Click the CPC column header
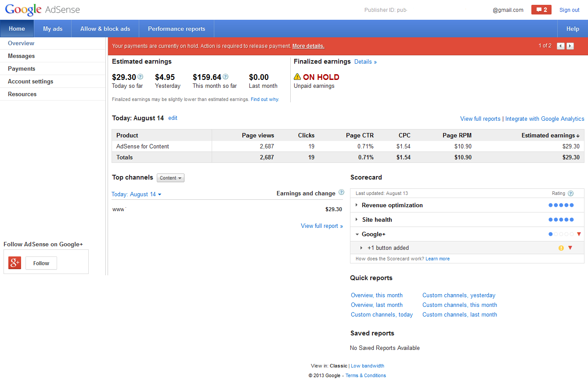Viewport: 588px width, 389px height. click(x=404, y=135)
